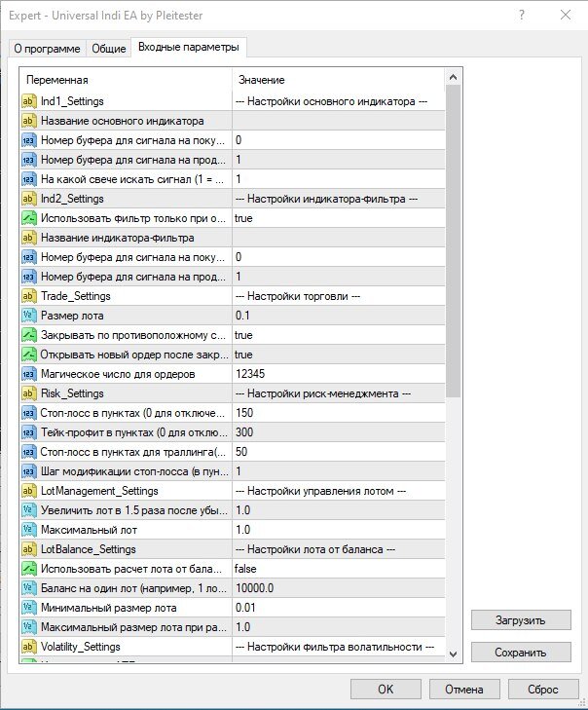Click the value 12345 of Магическое число

pyautogui.click(x=250, y=374)
